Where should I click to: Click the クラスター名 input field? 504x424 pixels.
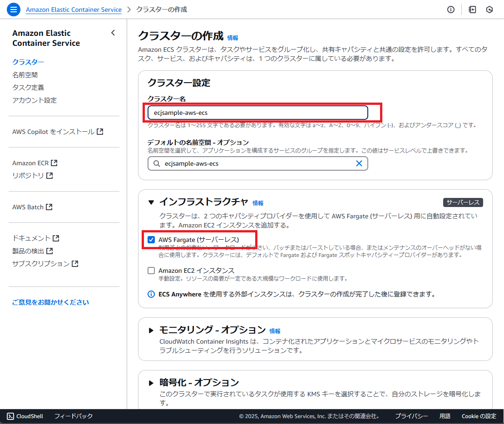pos(258,113)
